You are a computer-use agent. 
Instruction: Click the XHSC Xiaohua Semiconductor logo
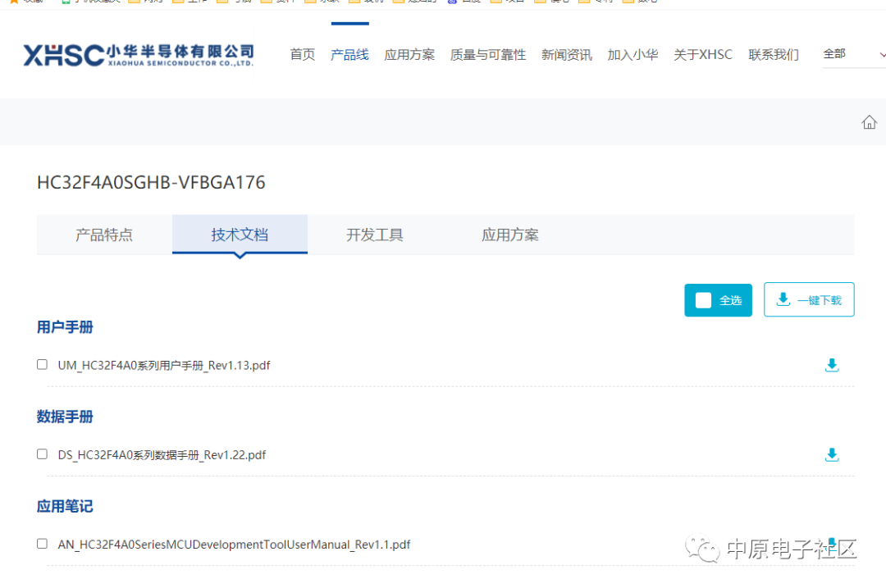tap(139, 55)
